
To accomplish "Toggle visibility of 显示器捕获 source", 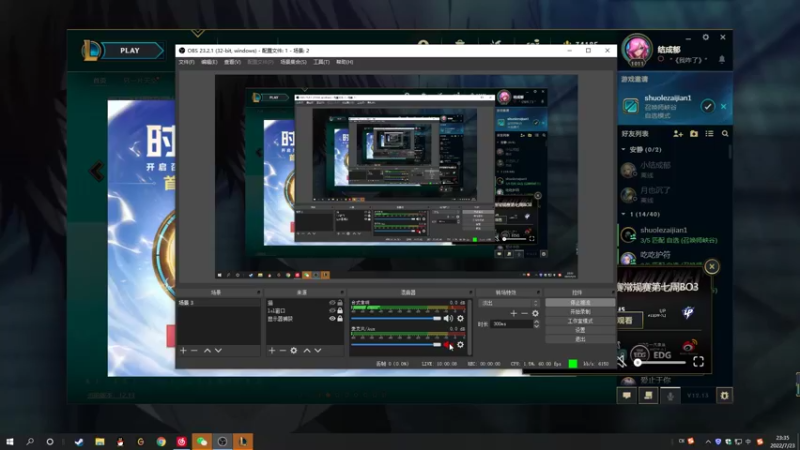I will pos(332,319).
